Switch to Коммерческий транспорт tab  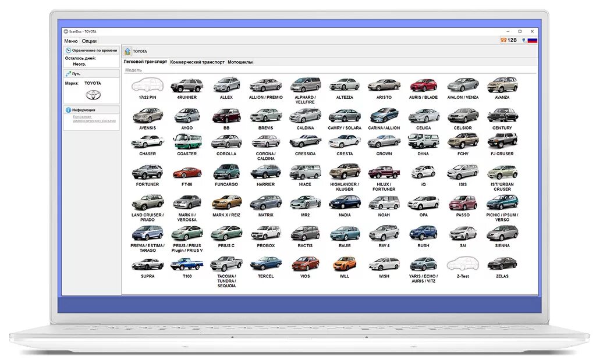197,62
